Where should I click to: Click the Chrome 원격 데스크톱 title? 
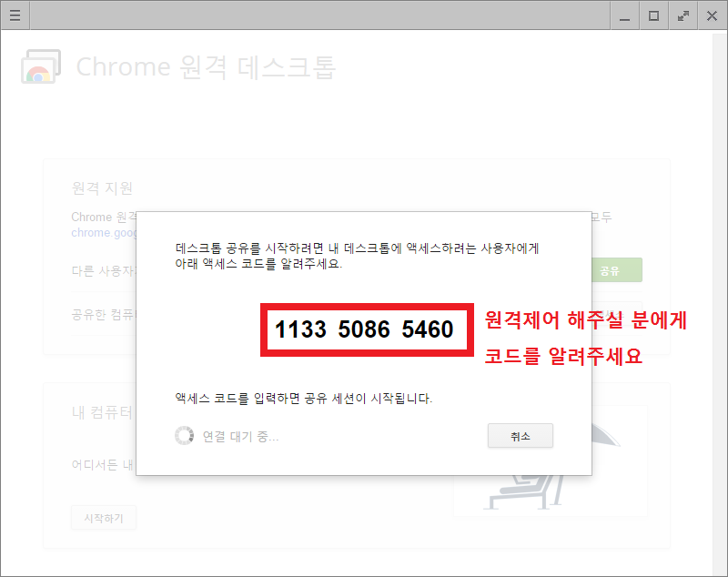click(206, 66)
